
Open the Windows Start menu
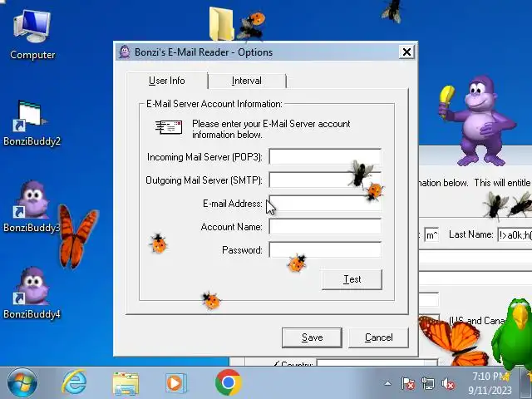[22, 382]
